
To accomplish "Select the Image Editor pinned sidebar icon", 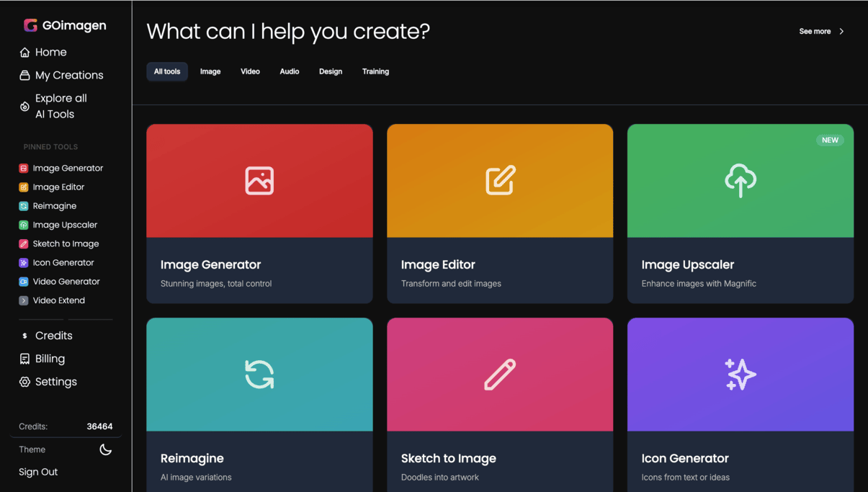I will [24, 187].
